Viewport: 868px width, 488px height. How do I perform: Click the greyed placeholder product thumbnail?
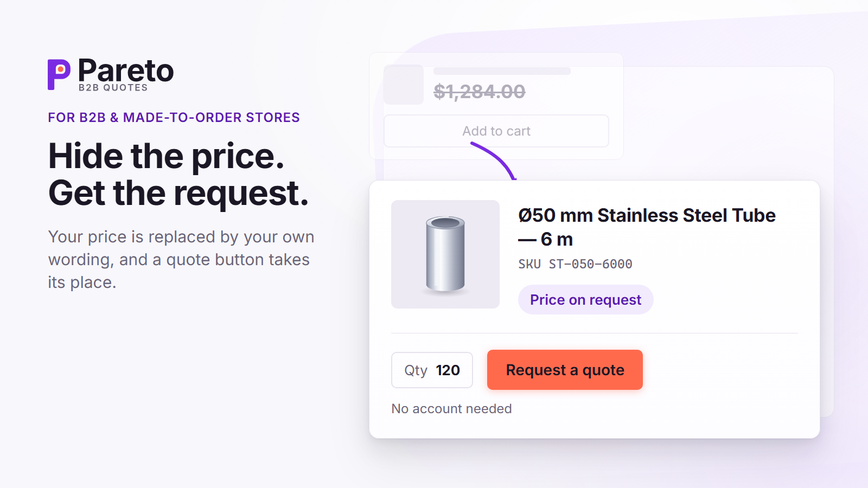pyautogui.click(x=404, y=85)
